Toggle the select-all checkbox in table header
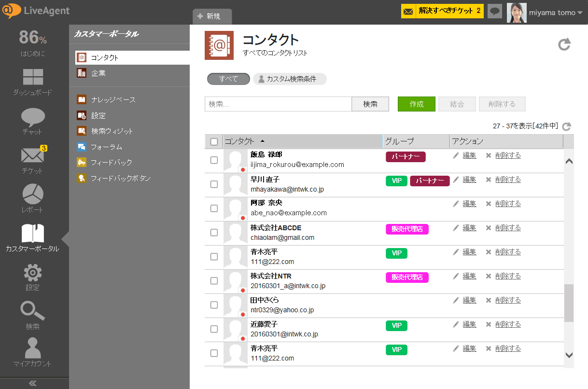 point(214,142)
